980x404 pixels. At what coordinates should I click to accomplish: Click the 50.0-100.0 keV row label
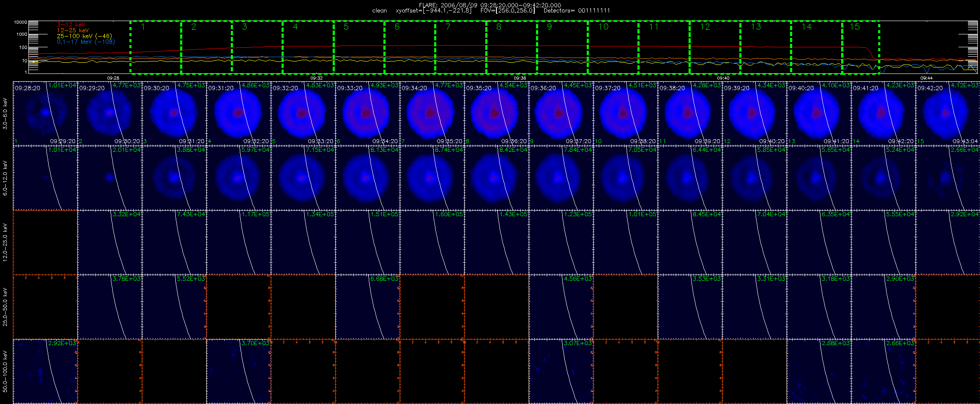coord(5,371)
